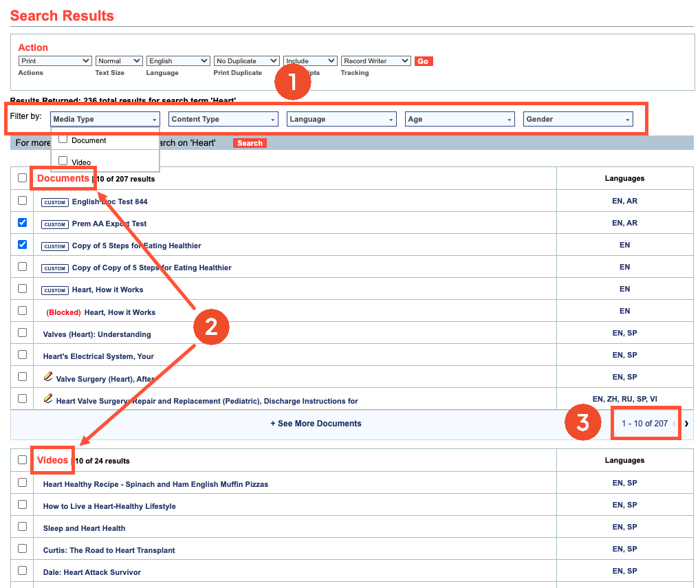This screenshot has width=700, height=588.
Task: Open the Age filter dropdown
Action: (x=459, y=118)
